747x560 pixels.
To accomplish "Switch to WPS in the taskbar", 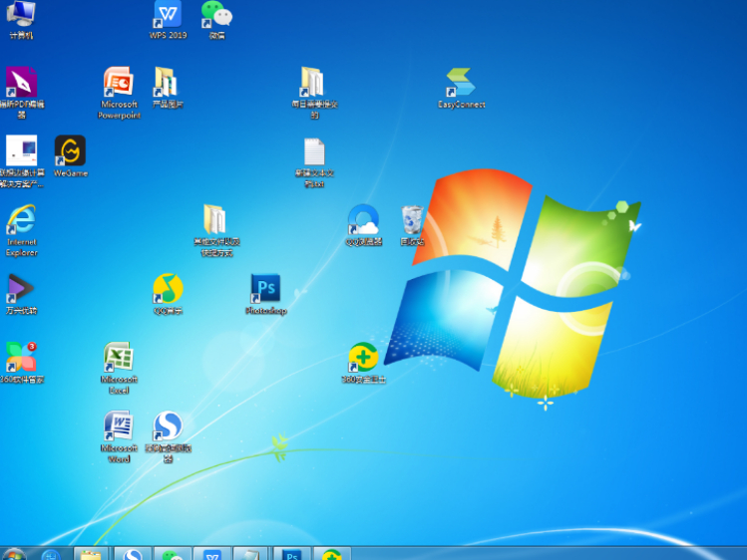I will point(212,554).
